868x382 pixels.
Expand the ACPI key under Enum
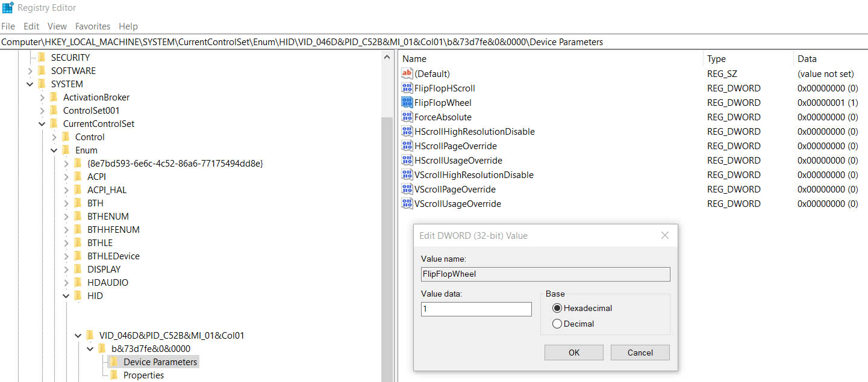[x=66, y=177]
